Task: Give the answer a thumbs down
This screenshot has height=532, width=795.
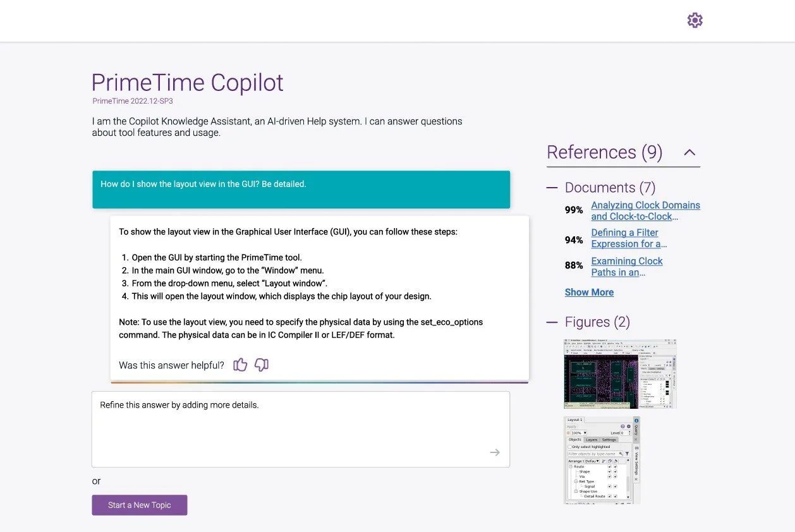Action: coord(262,365)
